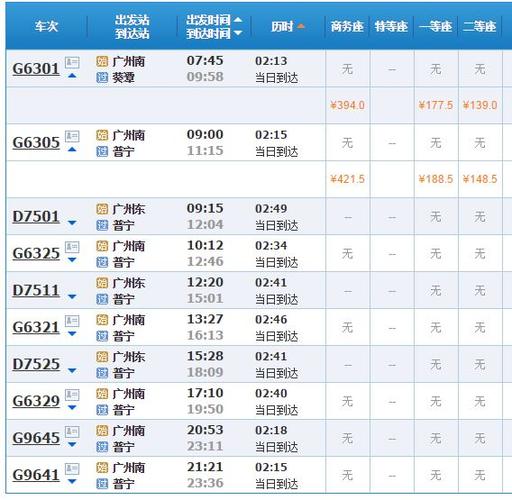The height and width of the screenshot is (500, 512).
Task: Open train G9641 details link
Action: click(36, 475)
